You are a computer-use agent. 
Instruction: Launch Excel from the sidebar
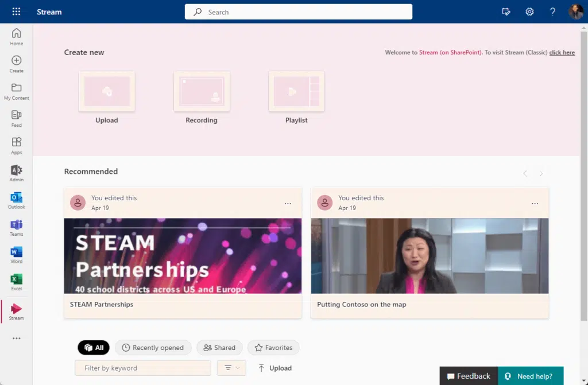click(x=16, y=282)
